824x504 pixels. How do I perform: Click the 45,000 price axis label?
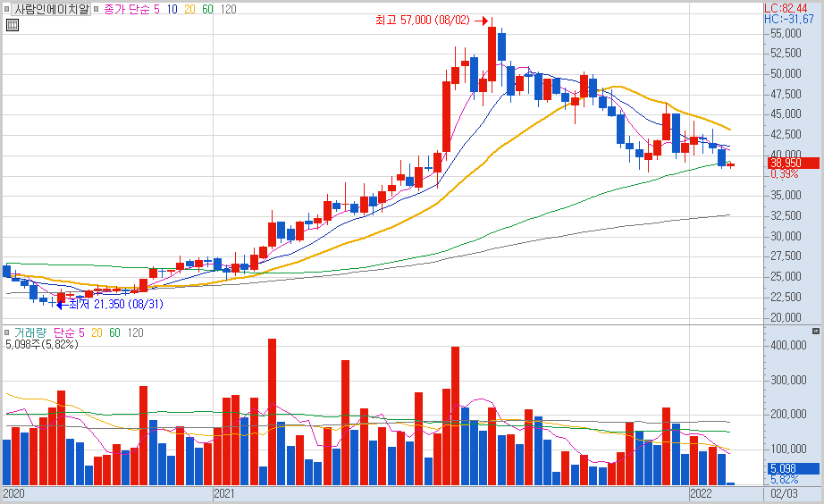(x=786, y=114)
